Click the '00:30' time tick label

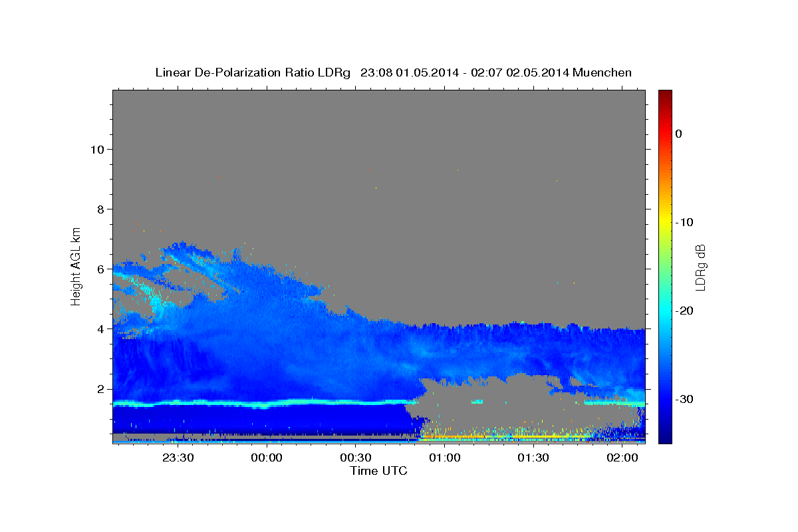(356, 458)
